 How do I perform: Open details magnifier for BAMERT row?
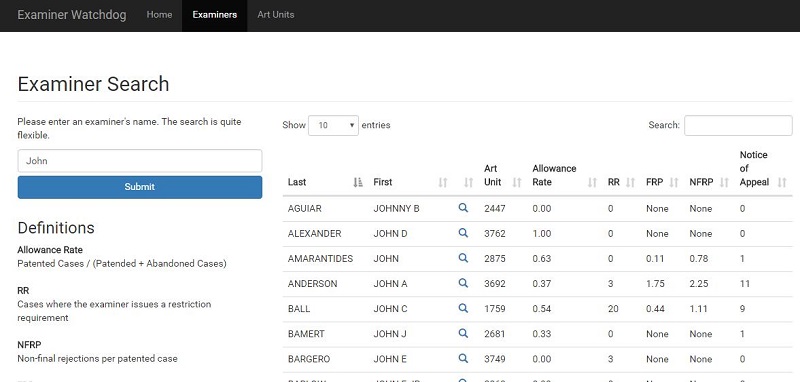click(x=463, y=333)
